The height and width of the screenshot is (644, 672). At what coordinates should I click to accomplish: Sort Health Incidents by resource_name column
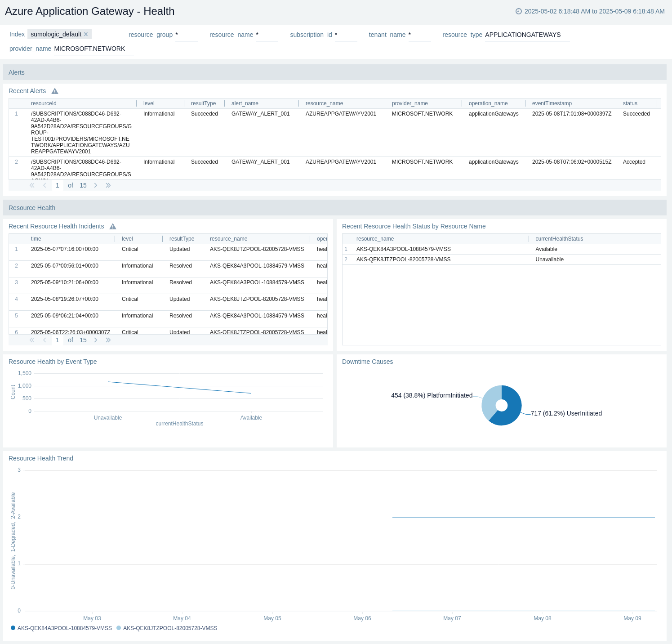pos(228,239)
